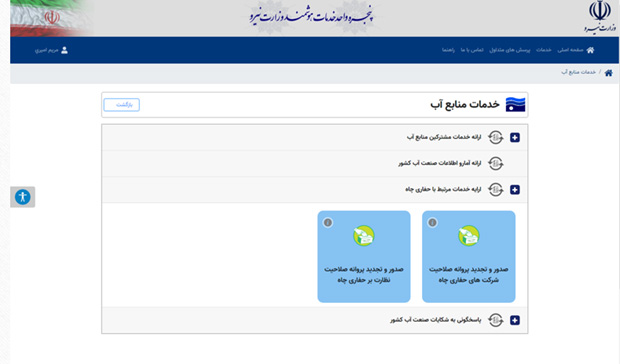
Task: Open the تماس با ما menu item
Action: [472, 50]
